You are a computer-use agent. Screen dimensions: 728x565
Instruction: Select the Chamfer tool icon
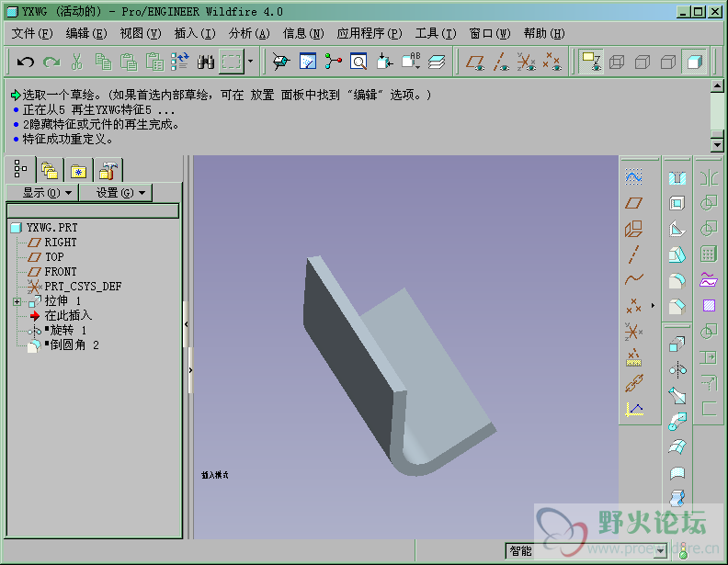click(677, 306)
